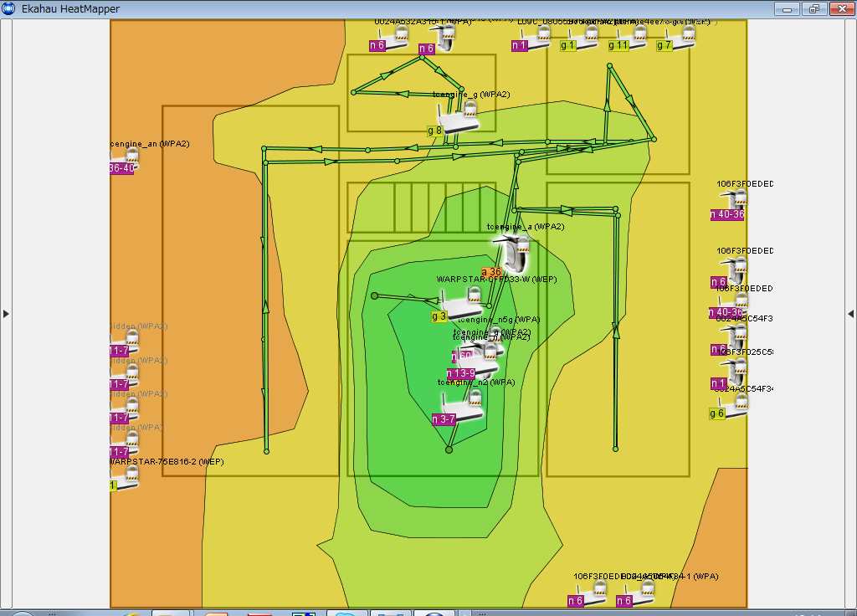Viewport: 857px width, 616px height.
Task: Click the 'g 7' channel badge
Action: (664, 45)
